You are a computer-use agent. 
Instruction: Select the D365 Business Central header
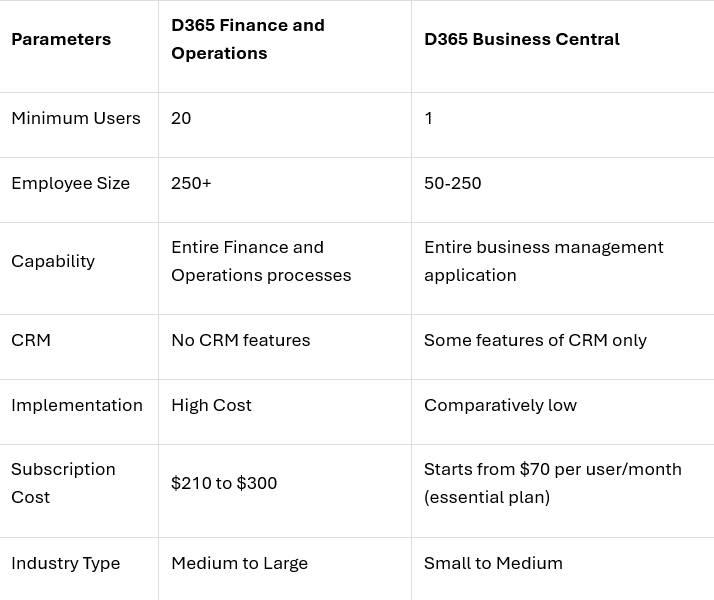coord(522,40)
